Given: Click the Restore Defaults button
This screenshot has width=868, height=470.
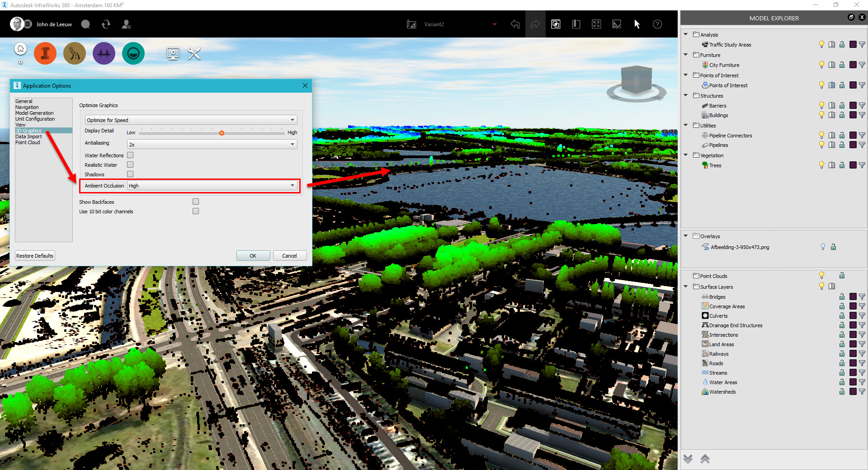Looking at the screenshot, I should 34,255.
